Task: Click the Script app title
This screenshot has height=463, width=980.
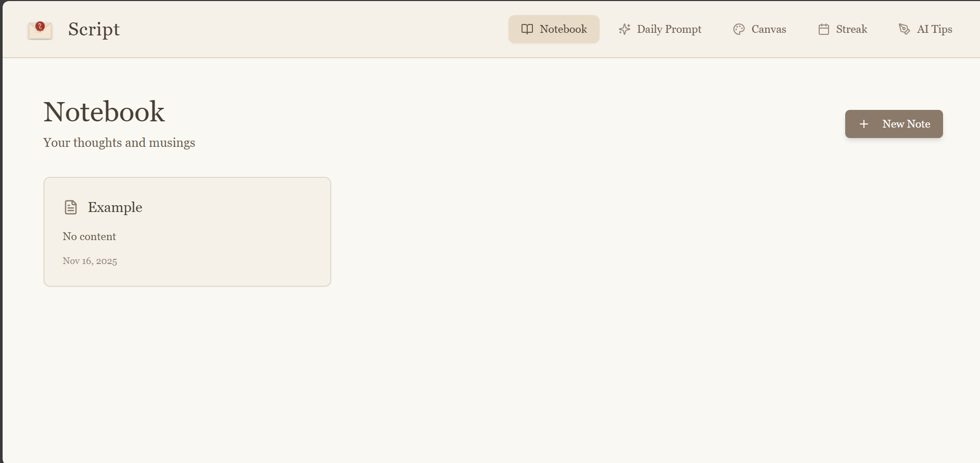Action: click(x=94, y=29)
